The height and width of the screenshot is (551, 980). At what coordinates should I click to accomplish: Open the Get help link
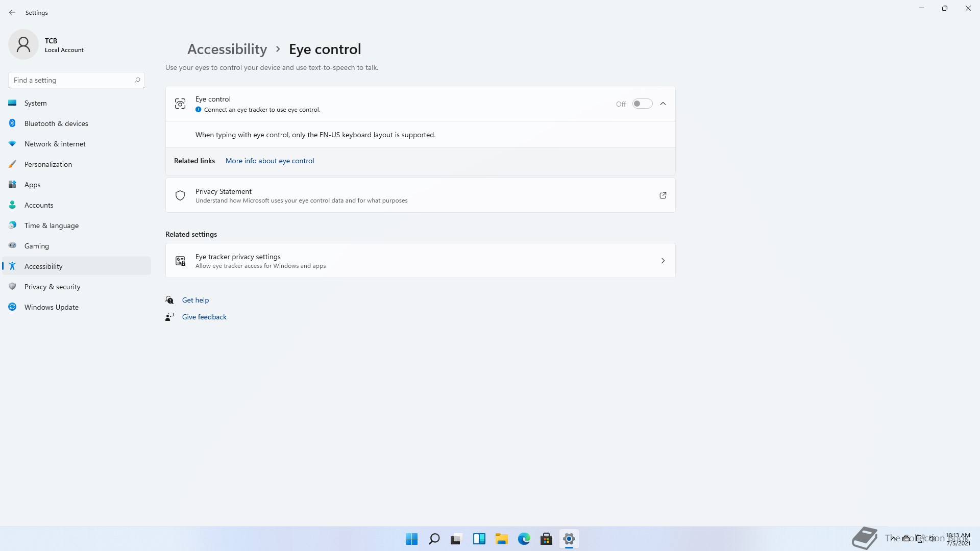[x=195, y=300]
